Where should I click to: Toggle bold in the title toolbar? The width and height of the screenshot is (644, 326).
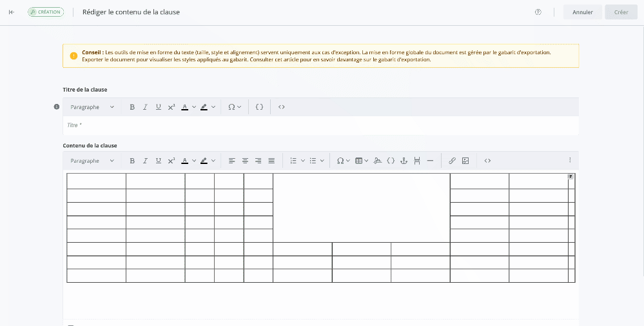point(132,107)
